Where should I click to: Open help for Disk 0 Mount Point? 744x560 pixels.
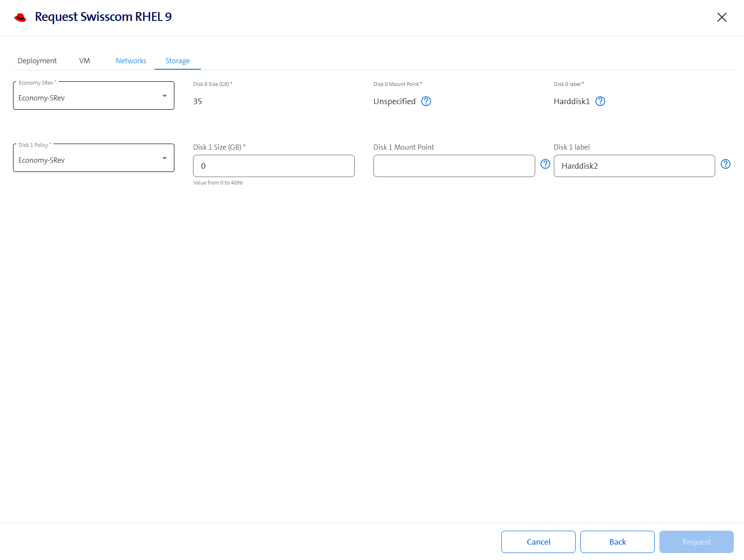tap(426, 101)
